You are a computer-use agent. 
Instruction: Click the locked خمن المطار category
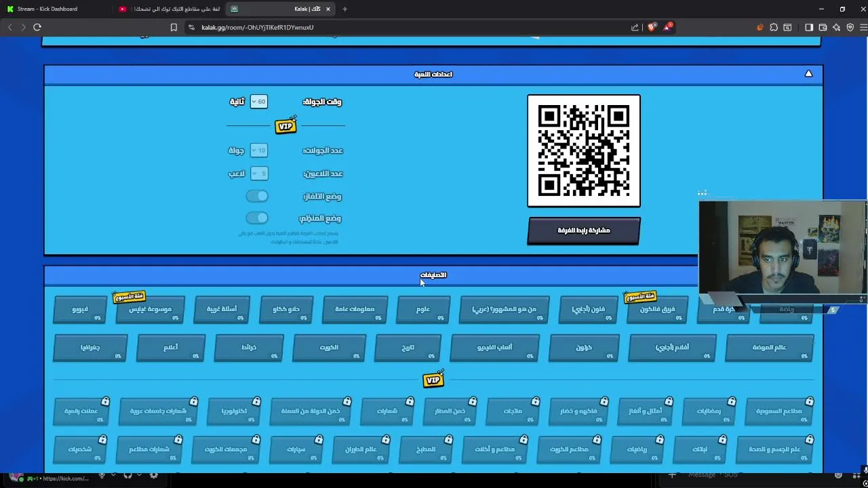point(450,411)
